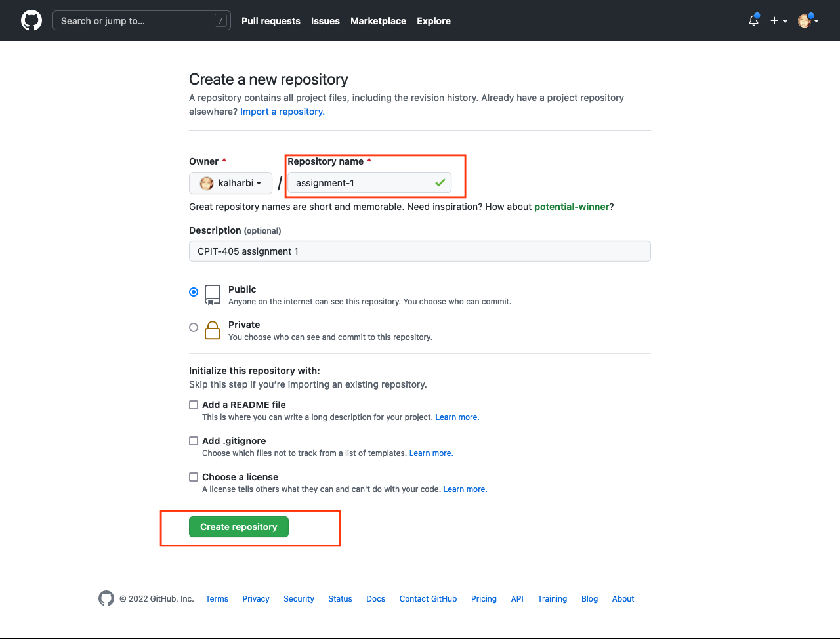Screen dimensions: 840x639
Task: Open the Docs footer link
Action: [x=376, y=599]
